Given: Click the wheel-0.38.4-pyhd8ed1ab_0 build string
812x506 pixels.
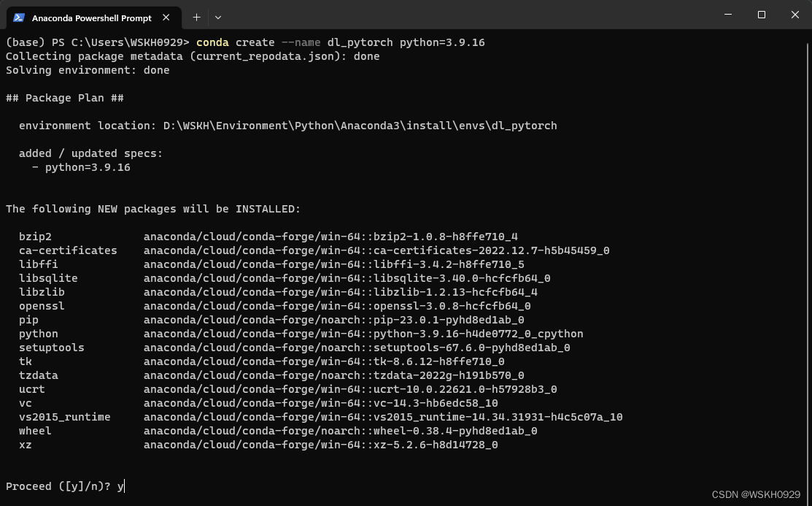Looking at the screenshot, I should click(x=455, y=431).
